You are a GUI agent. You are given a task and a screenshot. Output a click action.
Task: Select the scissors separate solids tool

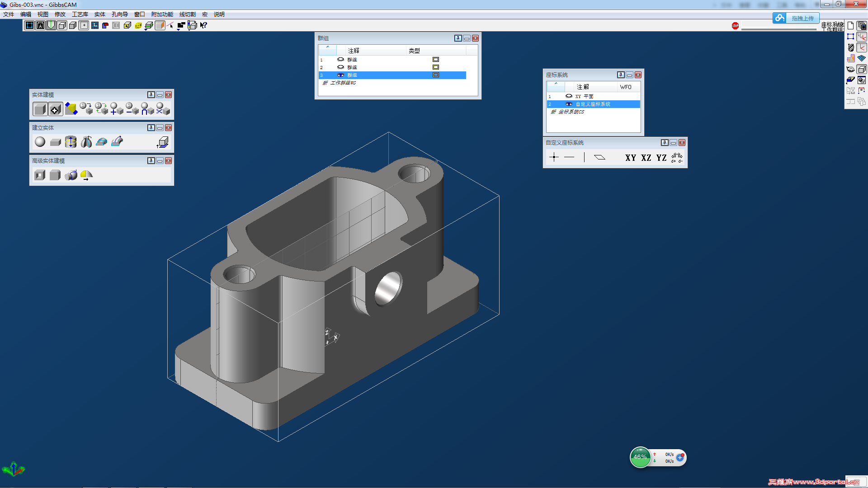pos(163,108)
